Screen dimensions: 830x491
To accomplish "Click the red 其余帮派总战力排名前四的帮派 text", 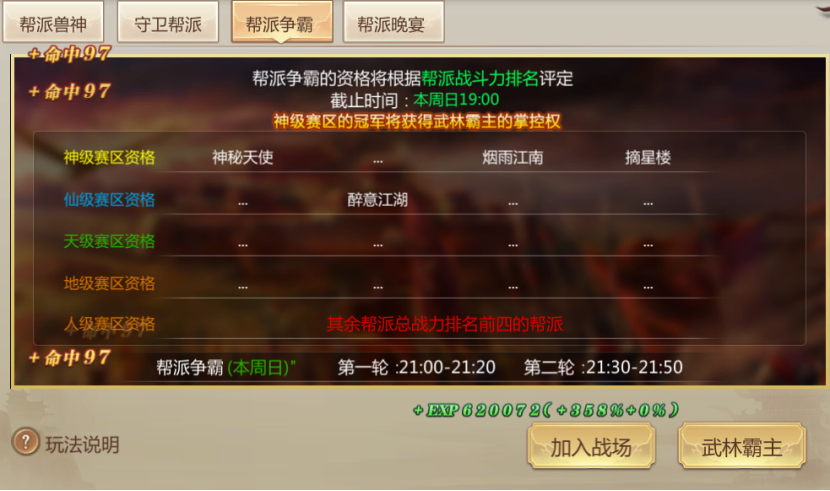I will point(445,324).
